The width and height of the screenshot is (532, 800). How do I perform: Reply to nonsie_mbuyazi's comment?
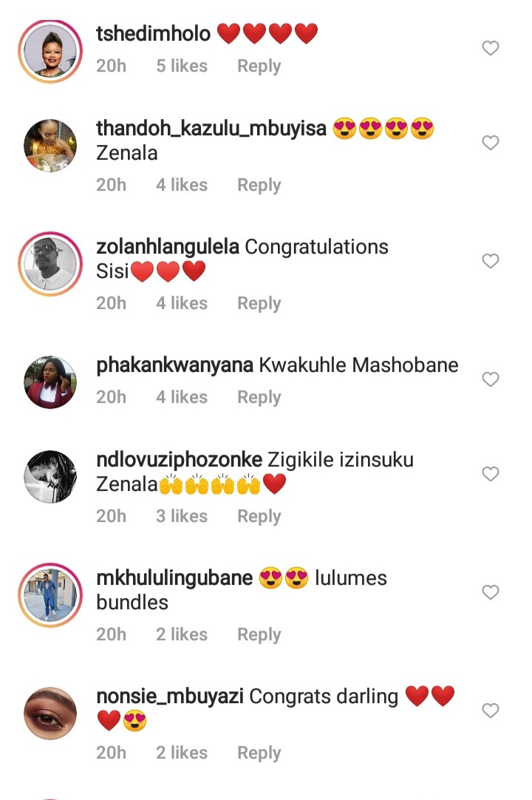coord(259,753)
